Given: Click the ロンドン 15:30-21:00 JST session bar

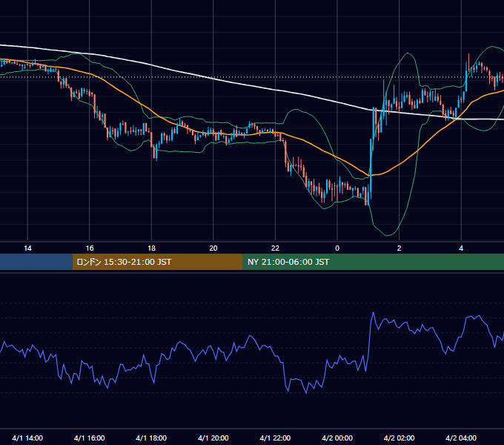Looking at the screenshot, I should [157, 262].
